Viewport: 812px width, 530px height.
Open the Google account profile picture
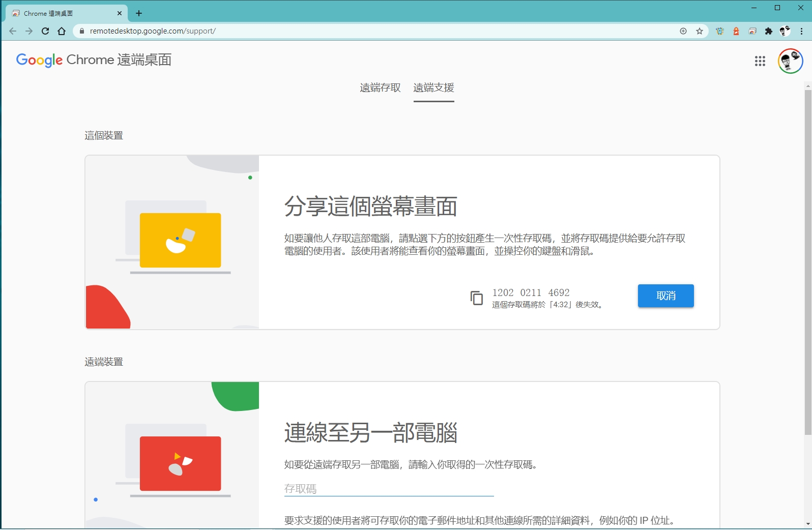tap(790, 61)
